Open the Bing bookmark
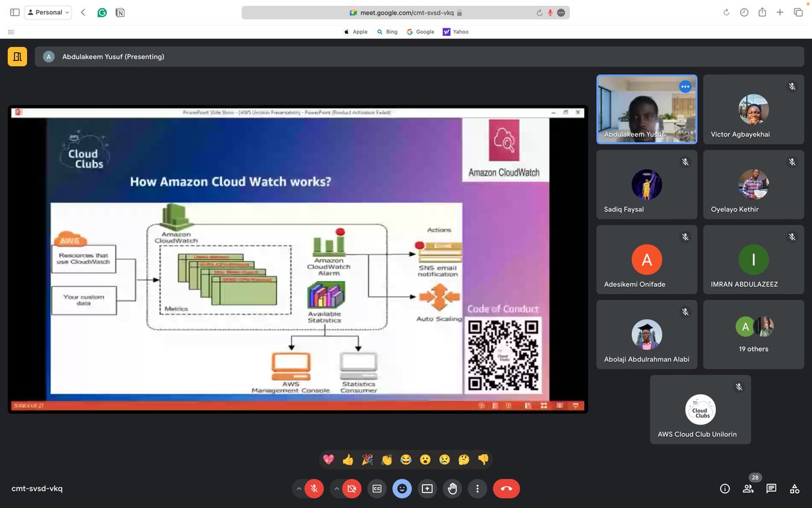 click(x=388, y=32)
